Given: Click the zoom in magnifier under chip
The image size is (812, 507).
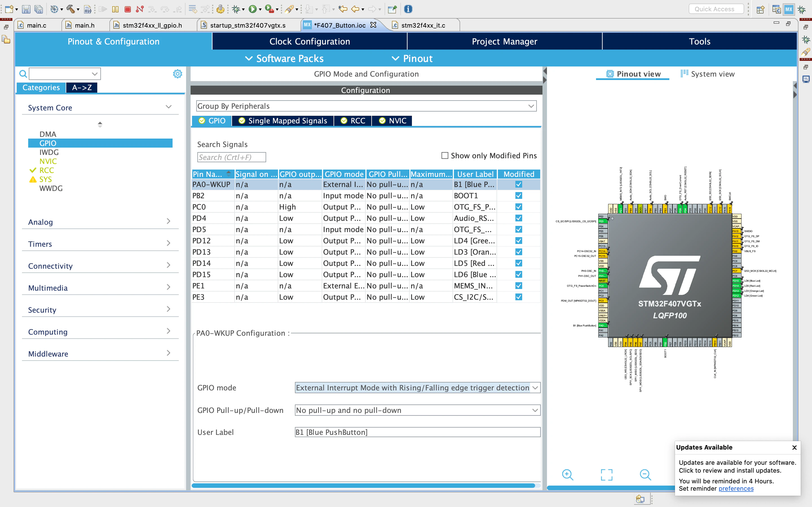Looking at the screenshot, I should pyautogui.click(x=567, y=475).
